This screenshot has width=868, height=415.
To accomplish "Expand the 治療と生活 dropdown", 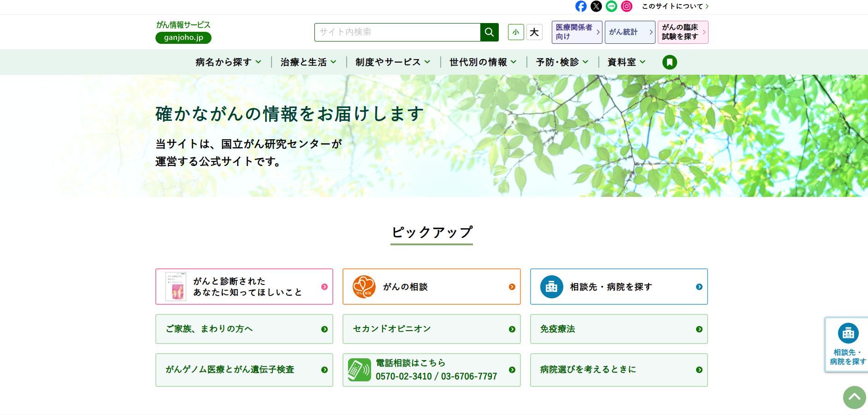I will click(x=308, y=62).
